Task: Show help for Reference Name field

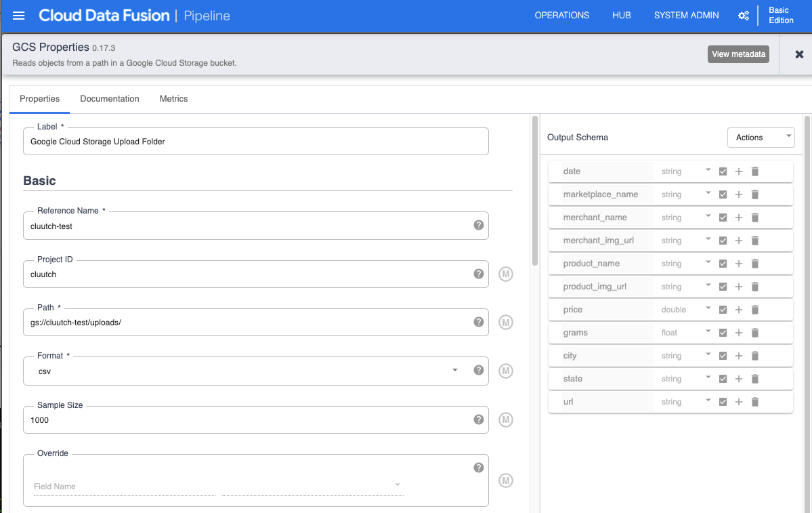Action: pyautogui.click(x=479, y=225)
